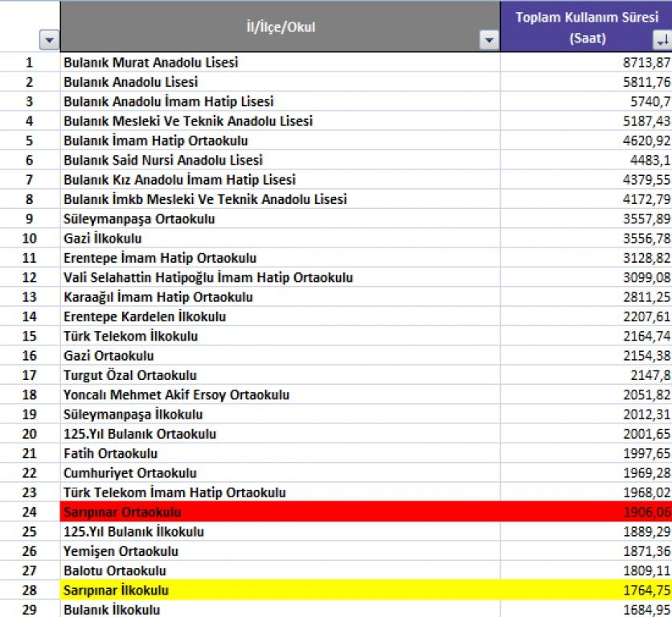Open the İl/İlçe/Okul column filter dropdown
This screenshot has height=617, width=672.
click(488, 40)
